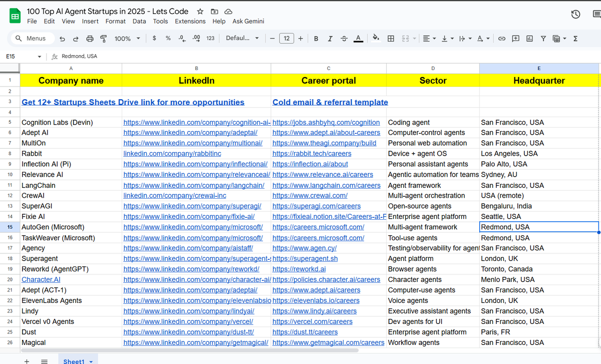This screenshot has height=364, width=601.
Task: Open the Rabbit LinkedIn link
Action: [x=172, y=154]
